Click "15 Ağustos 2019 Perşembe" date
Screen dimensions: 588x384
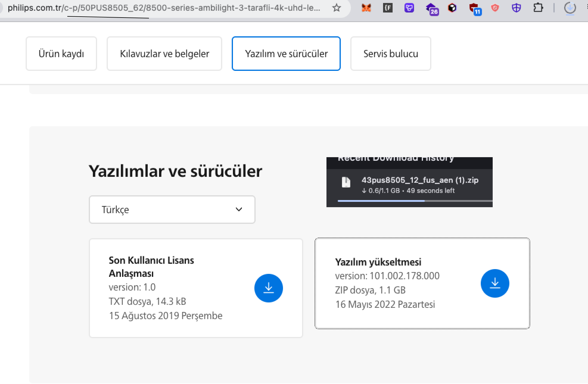click(x=166, y=316)
